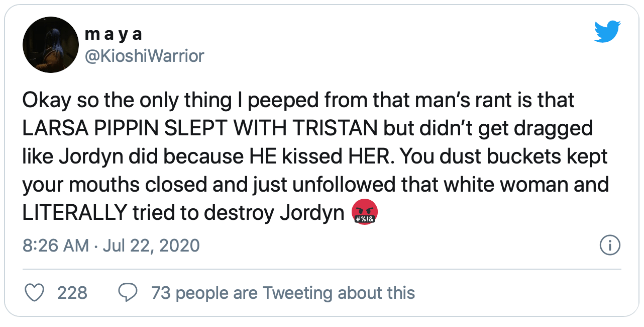
Task: Click the reply speech bubble icon
Action: 128,293
